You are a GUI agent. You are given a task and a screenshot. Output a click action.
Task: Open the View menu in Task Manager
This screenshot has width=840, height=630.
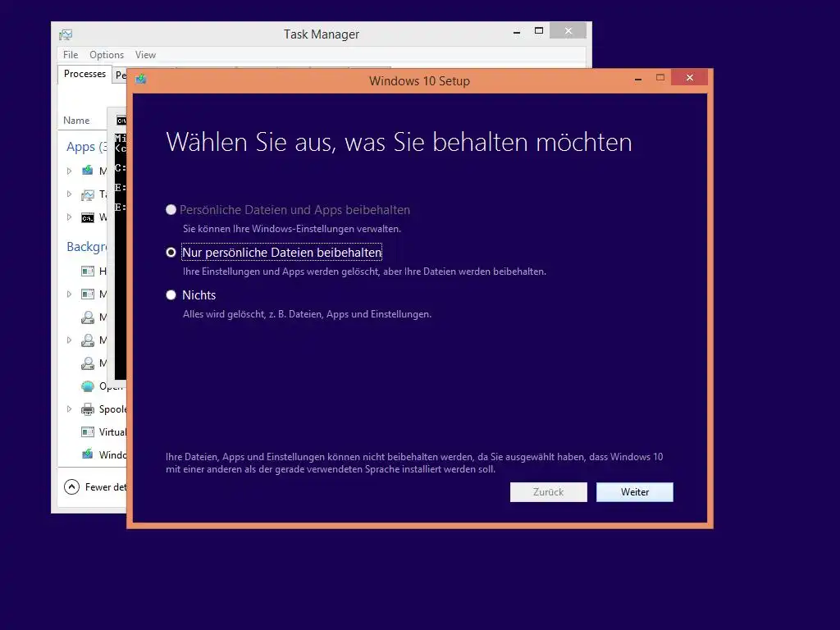[145, 55]
